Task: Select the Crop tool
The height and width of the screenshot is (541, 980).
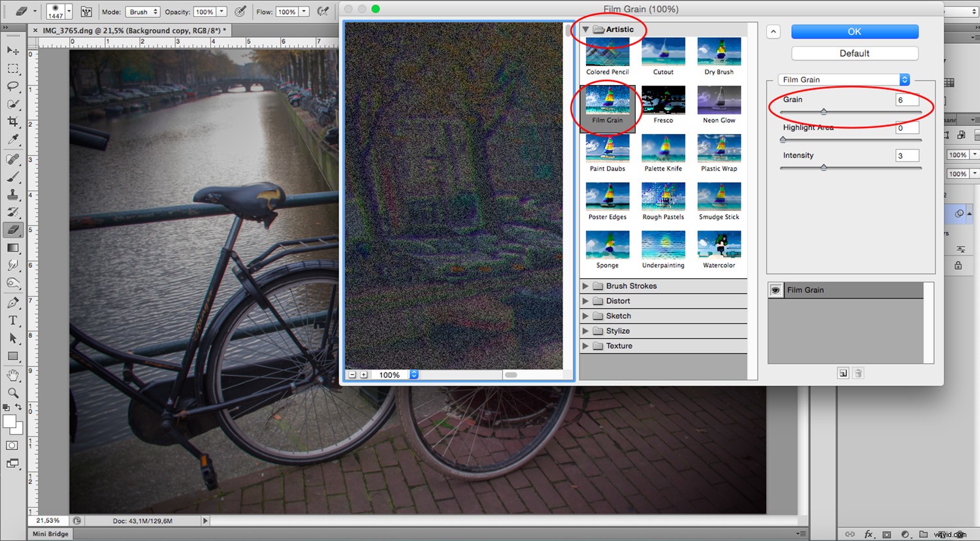Action: point(13,122)
